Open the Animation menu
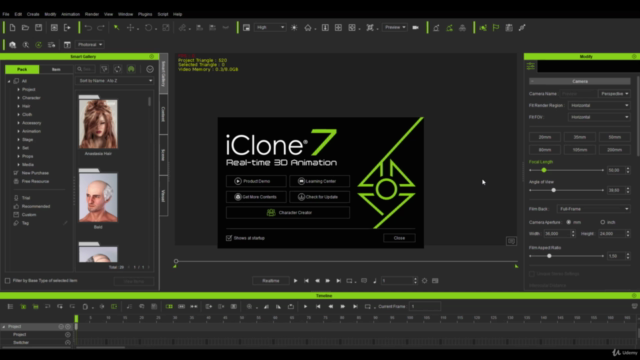 click(70, 14)
